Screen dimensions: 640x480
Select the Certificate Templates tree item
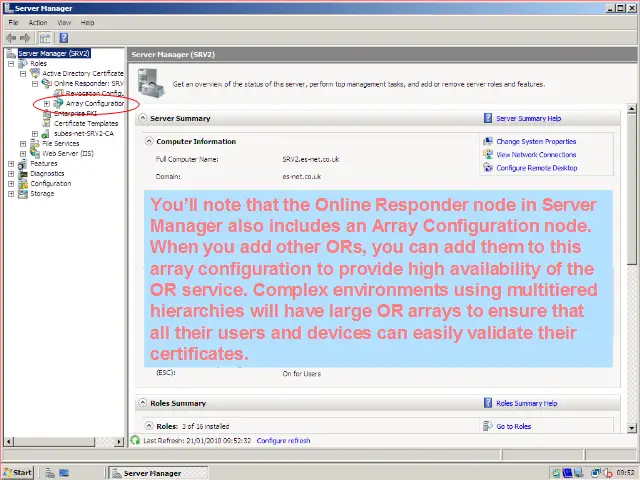click(x=86, y=123)
